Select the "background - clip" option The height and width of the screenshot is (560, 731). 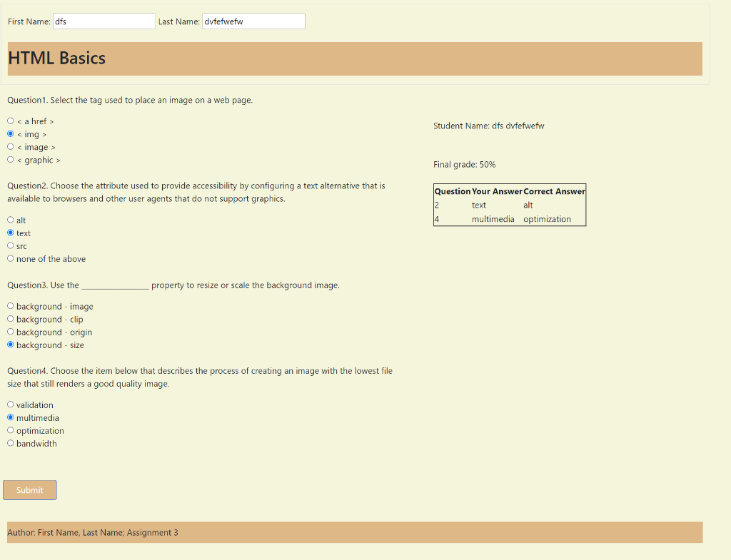click(10, 318)
